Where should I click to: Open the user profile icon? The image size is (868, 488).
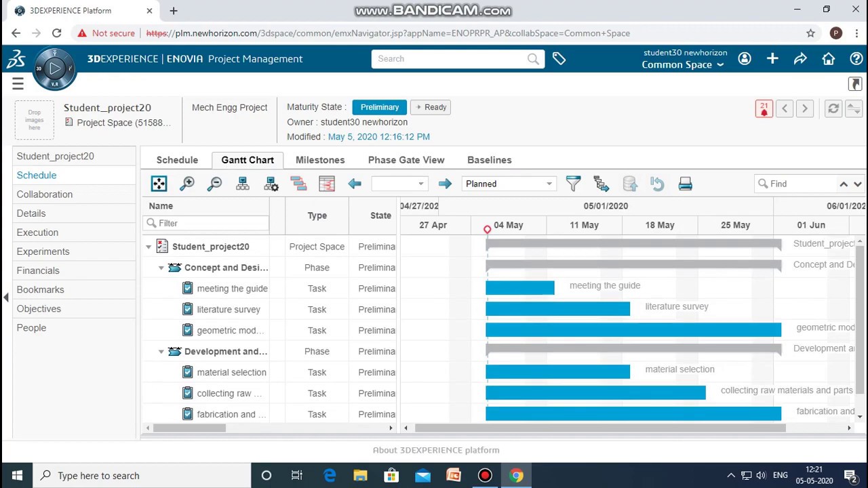(745, 59)
